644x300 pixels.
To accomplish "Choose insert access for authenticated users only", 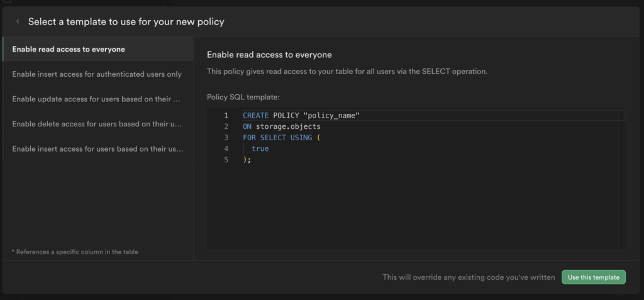I will [97, 74].
